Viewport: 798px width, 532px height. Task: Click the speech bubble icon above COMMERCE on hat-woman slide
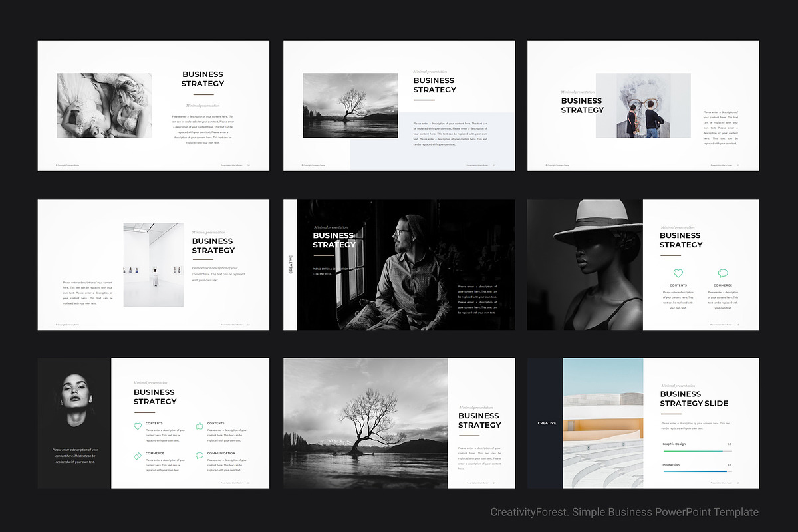click(723, 273)
